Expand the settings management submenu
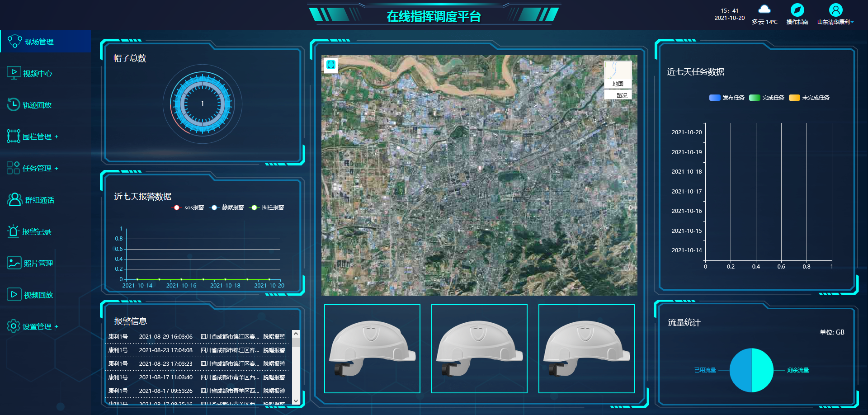 (57, 326)
